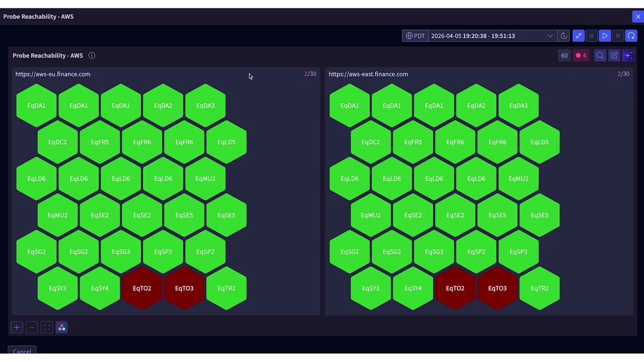Zoom in with the plus icon
The width and height of the screenshot is (644, 362).
pos(17,328)
